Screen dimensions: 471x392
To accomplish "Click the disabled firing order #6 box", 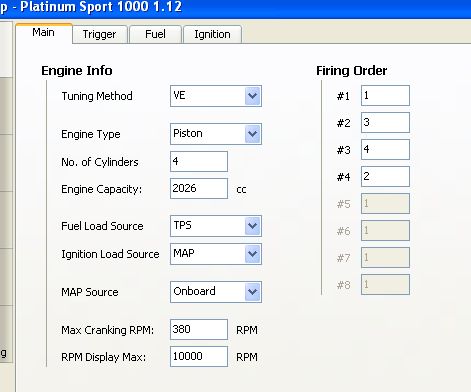I will 385,231.
